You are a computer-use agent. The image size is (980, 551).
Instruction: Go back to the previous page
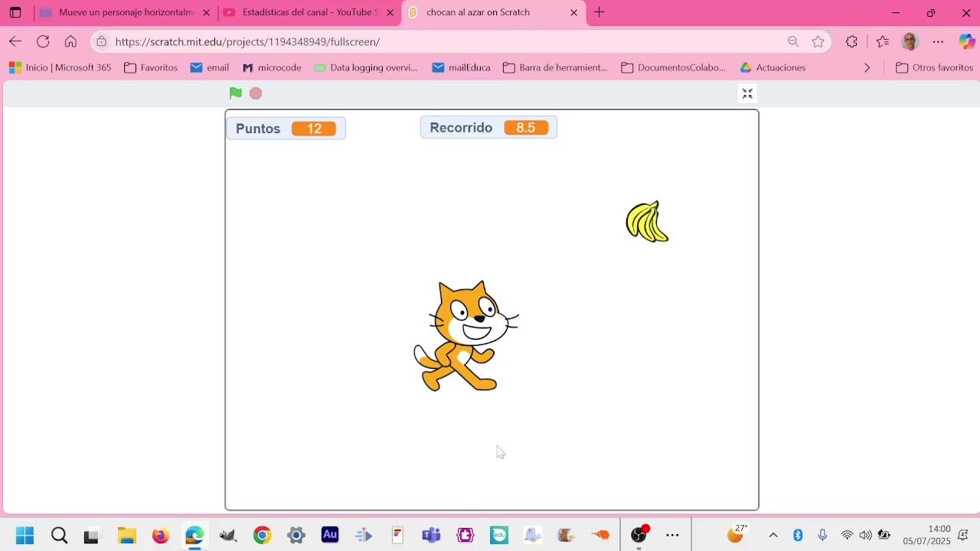click(15, 41)
